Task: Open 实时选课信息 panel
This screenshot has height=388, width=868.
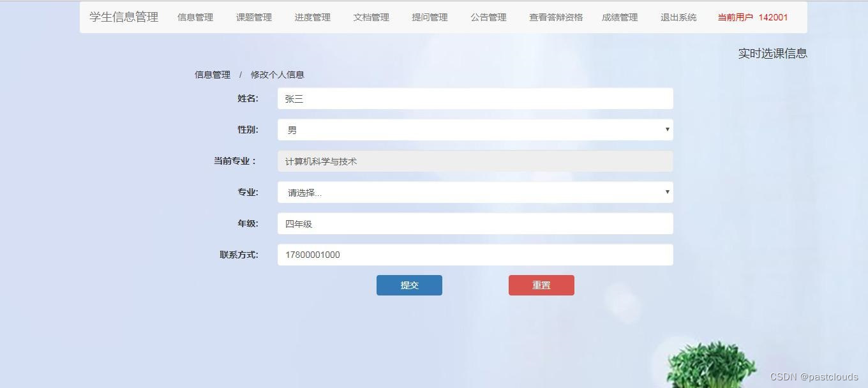Action: pyautogui.click(x=772, y=54)
